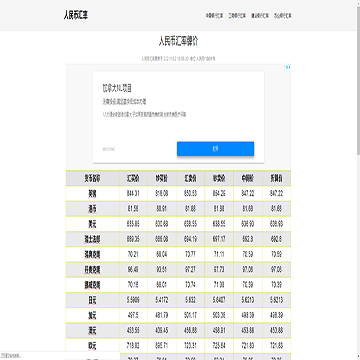Select the 挪威克朗 currency name cell
The height and width of the screenshot is (360, 360).
[92, 285]
